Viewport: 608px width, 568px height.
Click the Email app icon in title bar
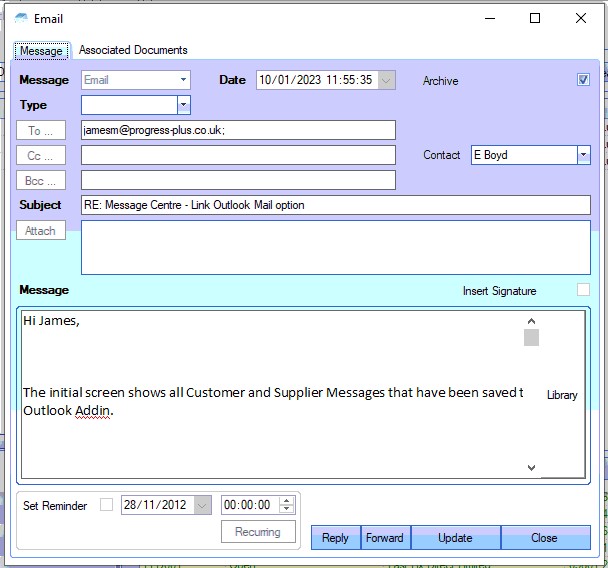coord(21,18)
